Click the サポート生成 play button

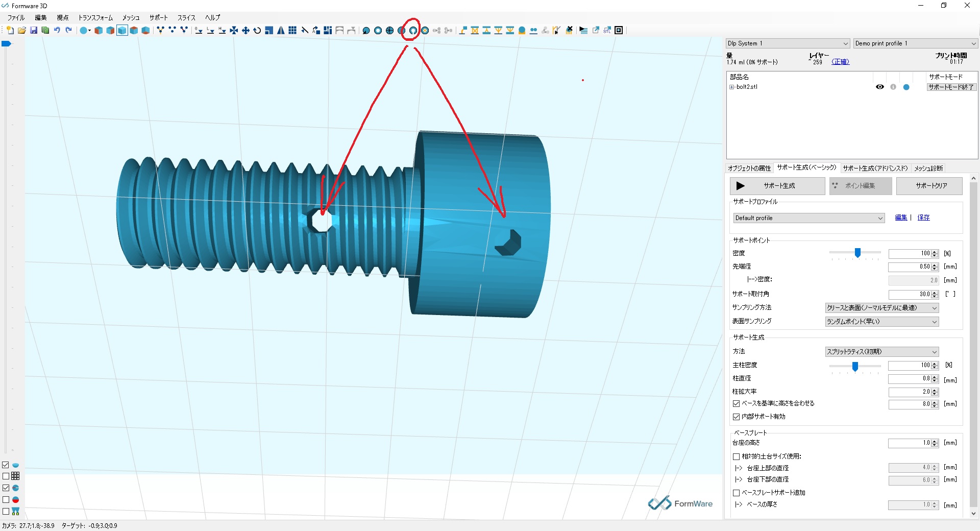click(777, 186)
